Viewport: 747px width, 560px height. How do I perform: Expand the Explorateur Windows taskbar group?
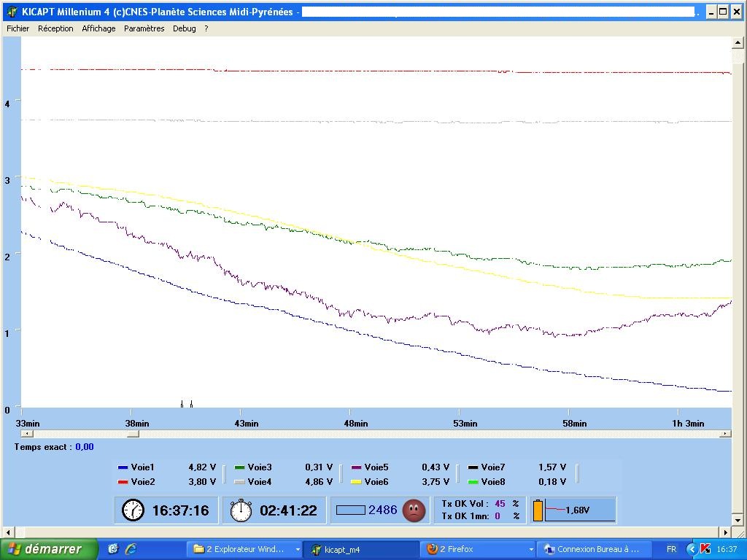coord(298,549)
